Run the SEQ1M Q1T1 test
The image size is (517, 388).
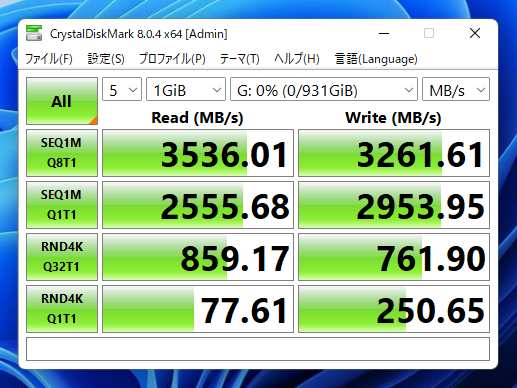pos(62,205)
